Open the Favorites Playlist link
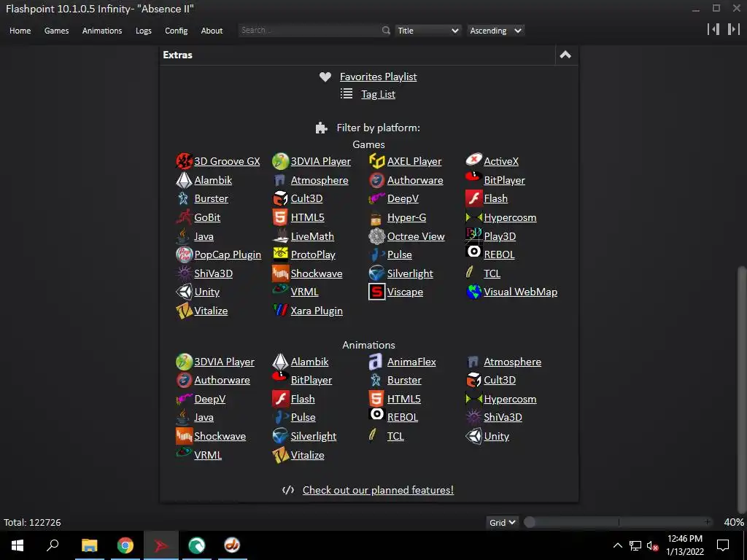 click(379, 77)
